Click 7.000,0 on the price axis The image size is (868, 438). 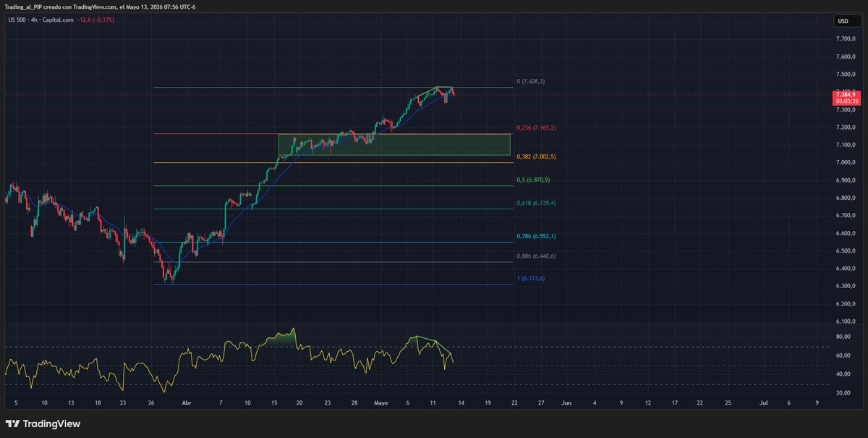click(x=846, y=162)
